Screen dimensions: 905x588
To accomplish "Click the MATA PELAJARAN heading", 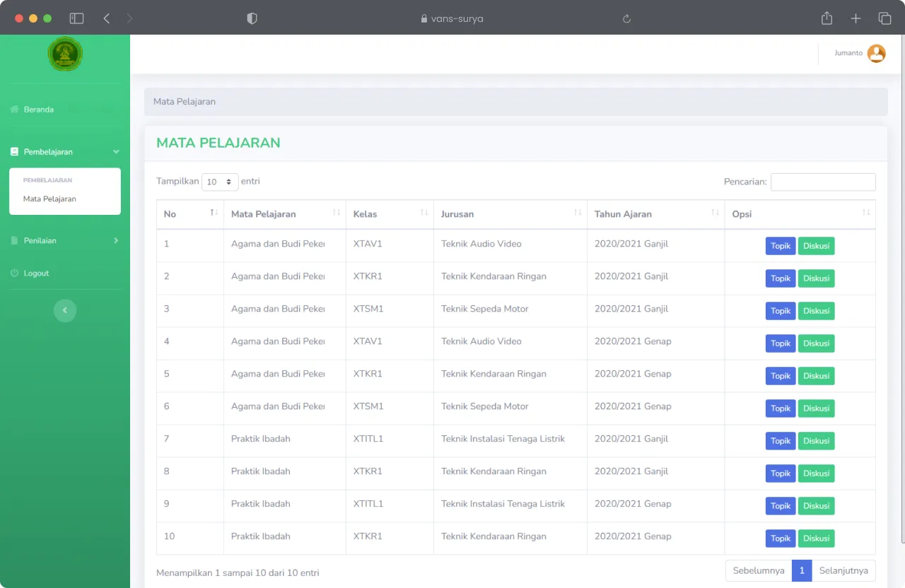I will coord(218,143).
